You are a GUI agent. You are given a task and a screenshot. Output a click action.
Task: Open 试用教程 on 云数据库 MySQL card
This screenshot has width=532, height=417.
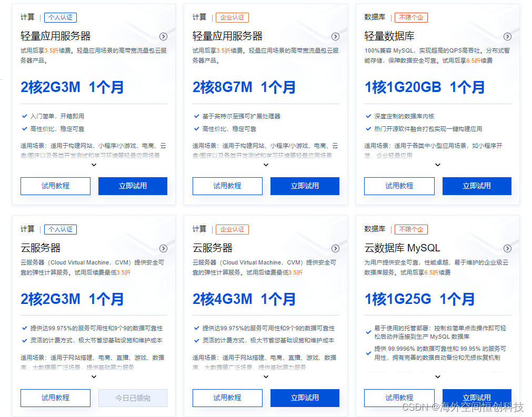click(x=399, y=398)
